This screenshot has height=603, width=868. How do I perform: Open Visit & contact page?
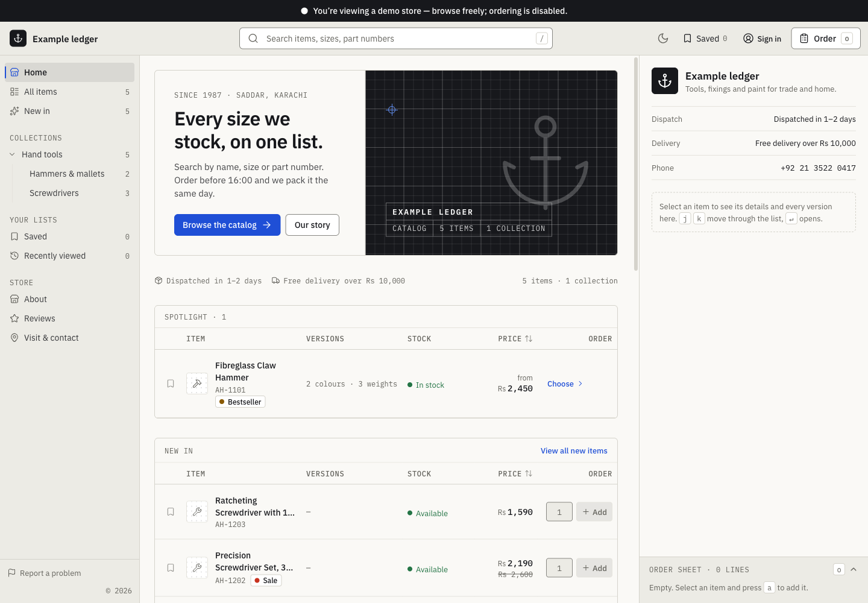[70, 338]
